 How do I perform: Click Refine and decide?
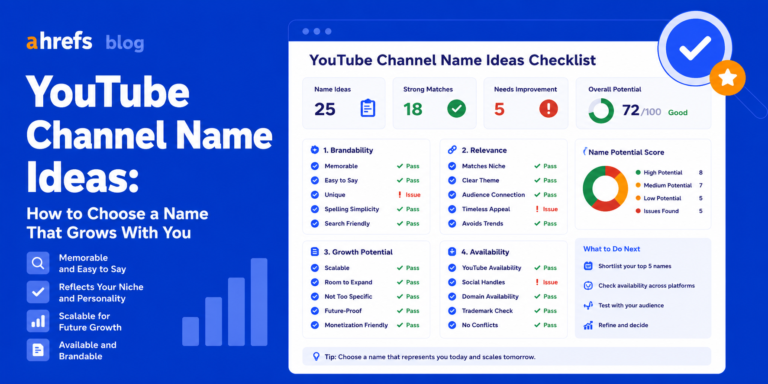623,325
